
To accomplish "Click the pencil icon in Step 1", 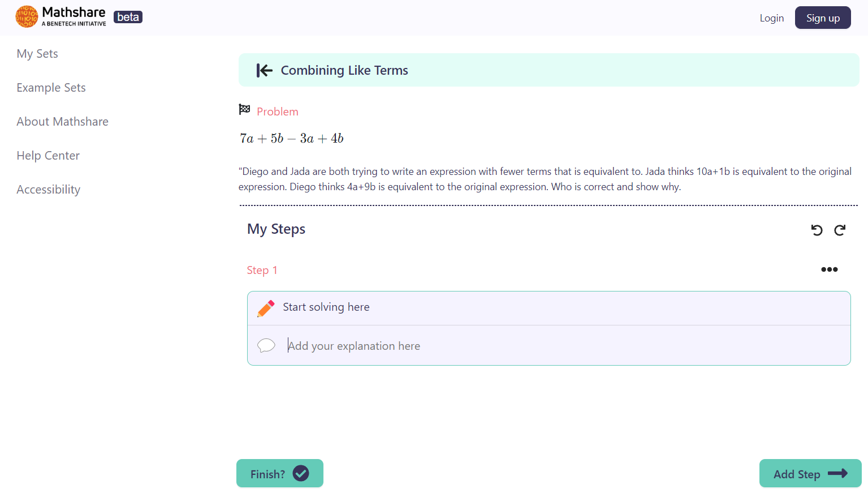I will 266,308.
